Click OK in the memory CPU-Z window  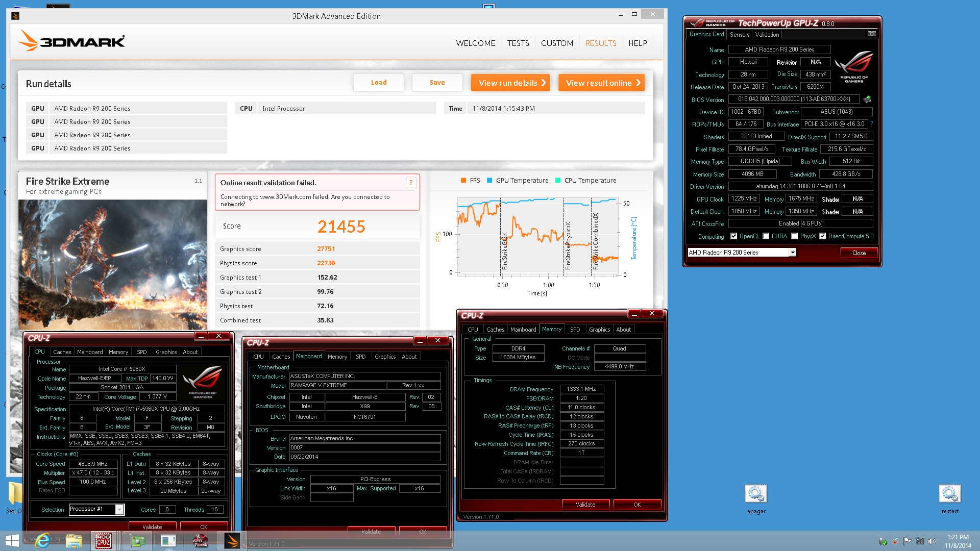(637, 505)
